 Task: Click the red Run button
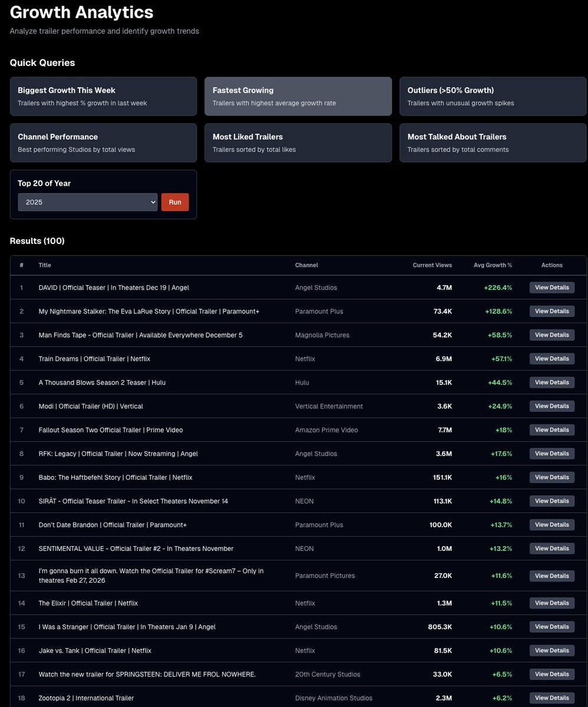pyautogui.click(x=175, y=202)
